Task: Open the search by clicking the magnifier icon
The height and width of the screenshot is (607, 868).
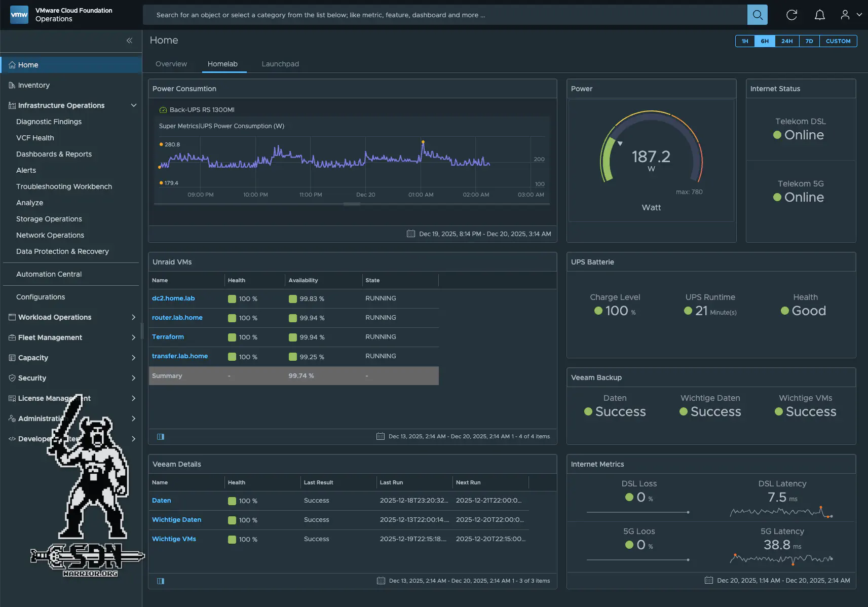Action: tap(757, 14)
